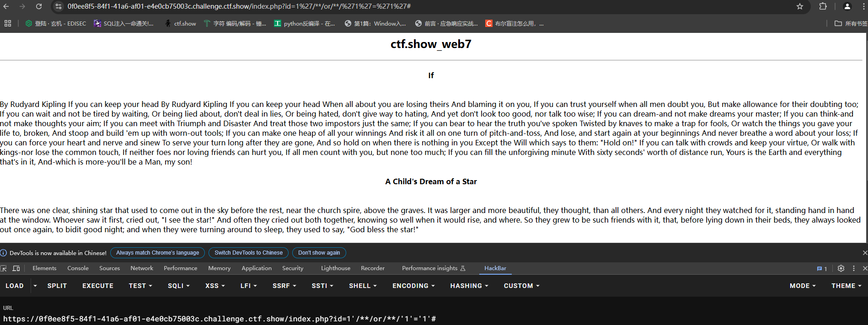
Task: Open the Chrome profile avatar
Action: click(847, 6)
